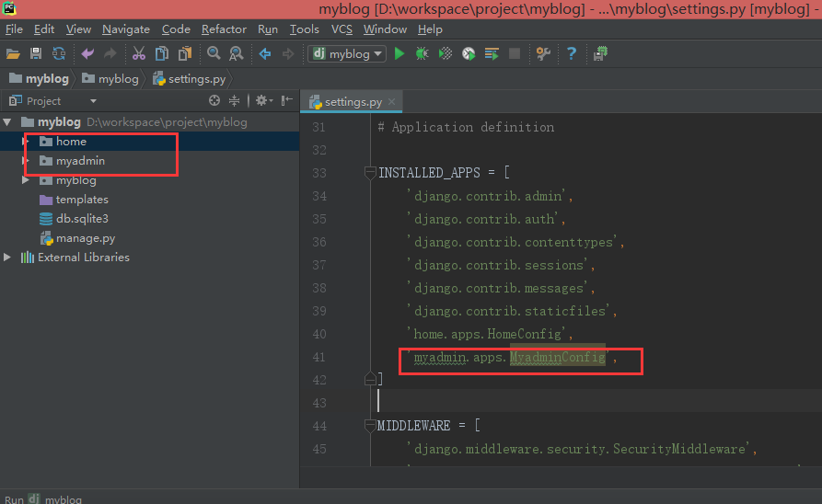
Task: Start debugging with the bug icon
Action: click(x=422, y=53)
